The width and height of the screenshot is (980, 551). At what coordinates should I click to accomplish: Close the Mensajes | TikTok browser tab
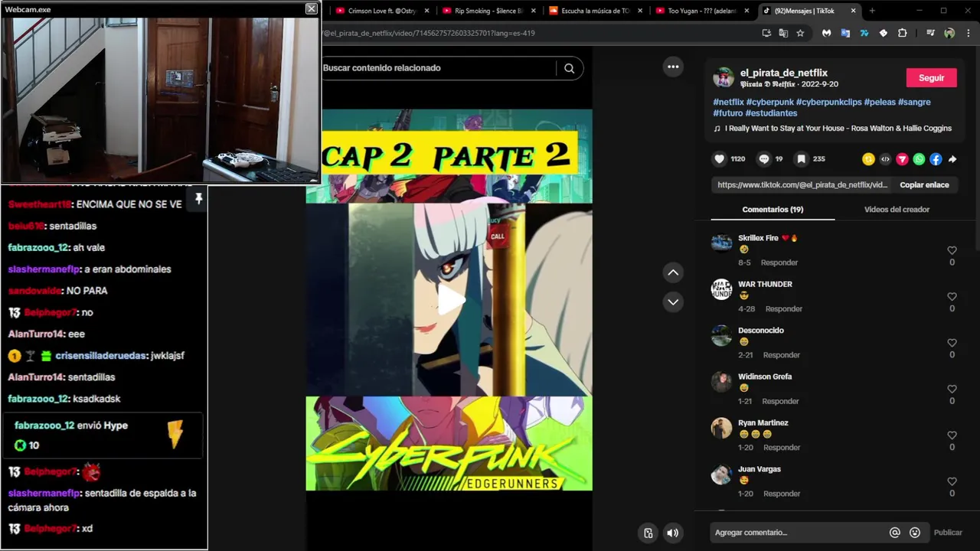point(853,11)
